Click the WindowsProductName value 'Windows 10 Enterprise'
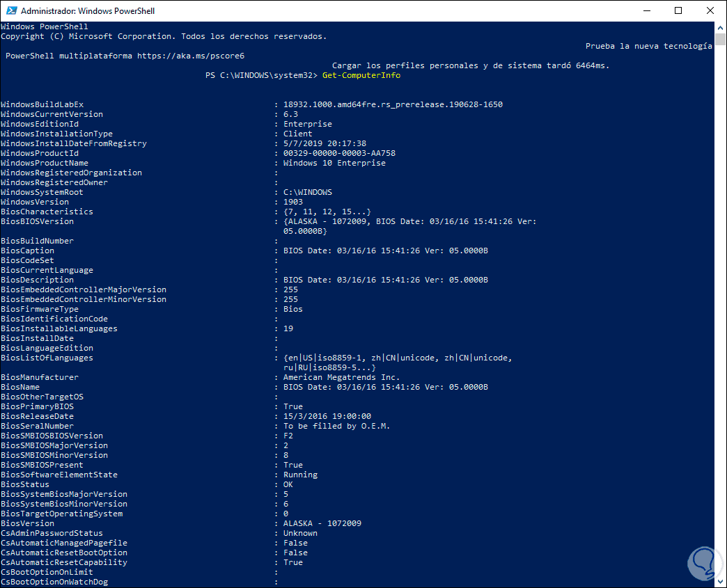 pyautogui.click(x=334, y=163)
